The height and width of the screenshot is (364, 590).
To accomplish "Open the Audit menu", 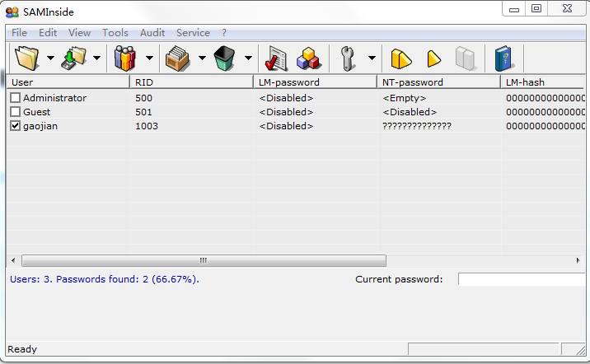I will (x=152, y=33).
